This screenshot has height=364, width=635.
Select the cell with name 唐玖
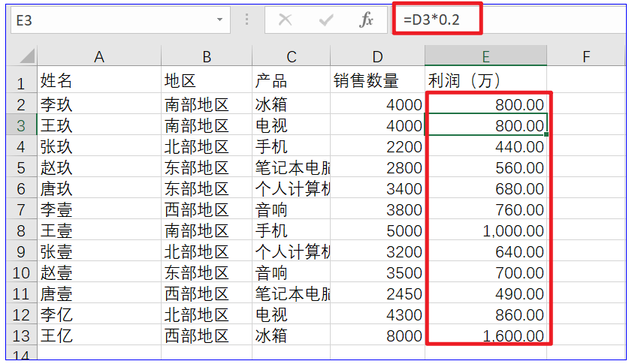click(x=99, y=188)
